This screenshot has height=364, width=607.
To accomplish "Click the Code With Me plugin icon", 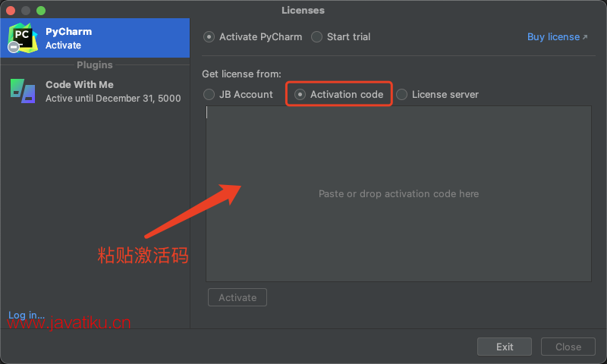I will pyautogui.click(x=23, y=91).
